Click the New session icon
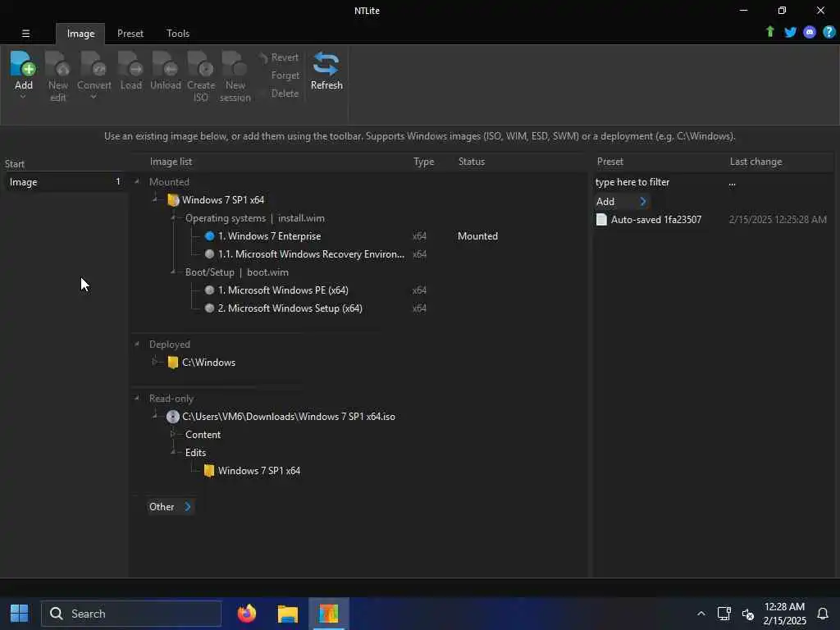Viewport: 840px width, 630px height. [235, 64]
